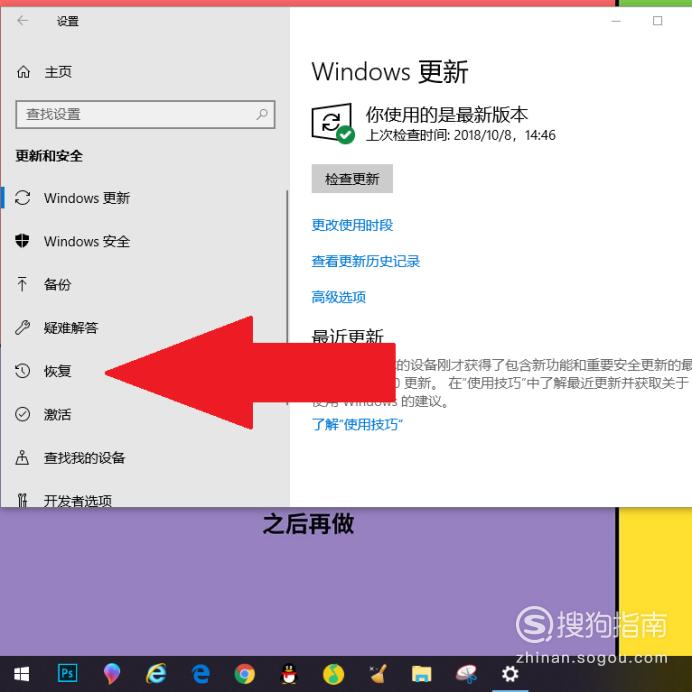Open the broom cleaner app on taskbar
Screen dimensions: 692x692
point(378,674)
